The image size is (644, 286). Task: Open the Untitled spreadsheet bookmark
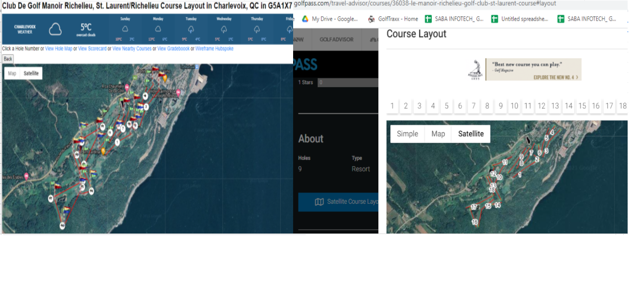click(520, 19)
